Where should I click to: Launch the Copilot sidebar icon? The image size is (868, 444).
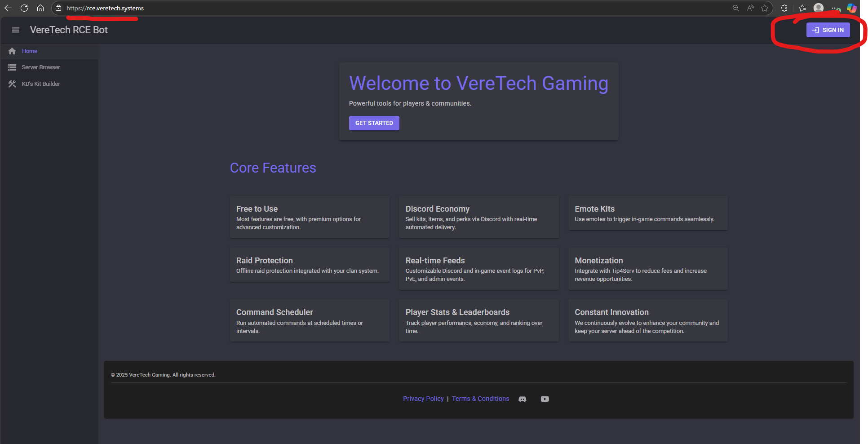(x=851, y=8)
